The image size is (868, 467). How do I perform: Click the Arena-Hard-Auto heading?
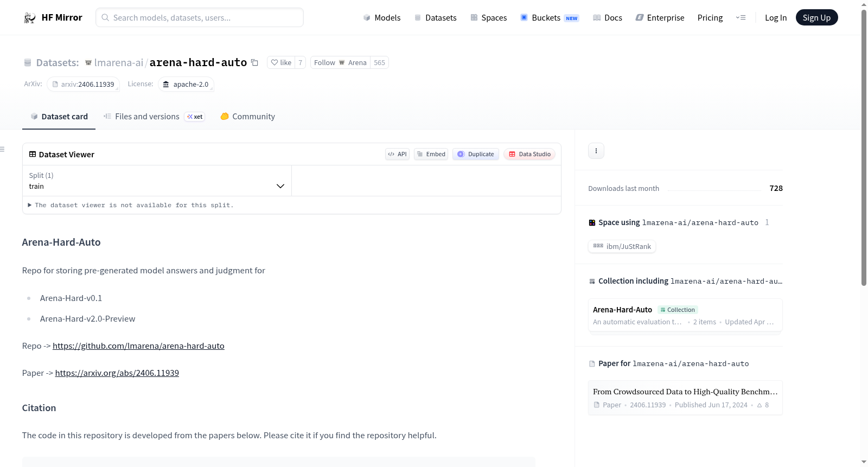coord(61,242)
